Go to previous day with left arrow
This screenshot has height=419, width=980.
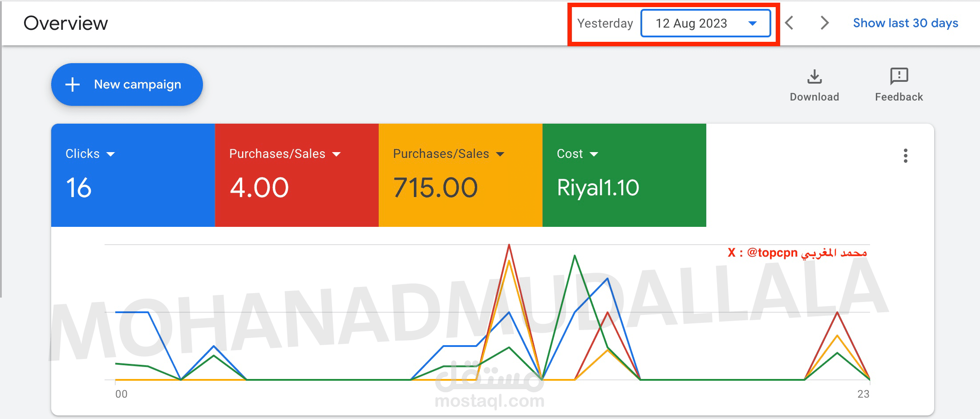790,23
